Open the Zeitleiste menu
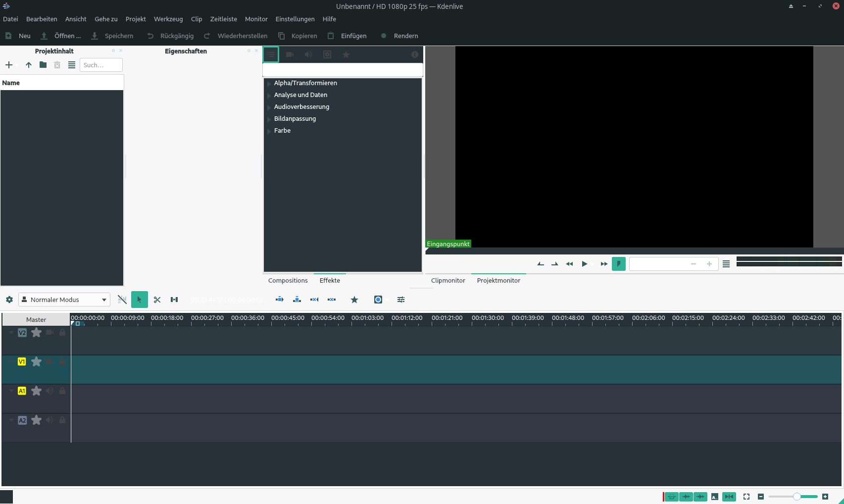 point(223,19)
